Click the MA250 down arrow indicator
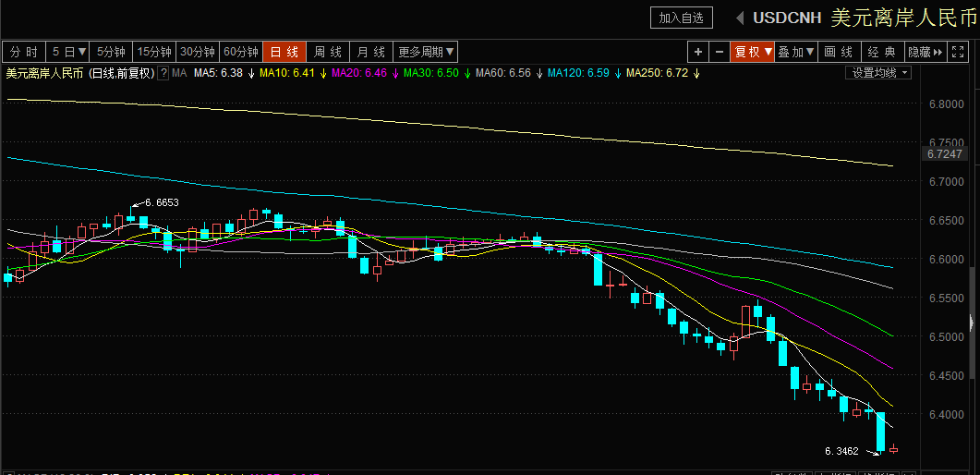Viewport: 980px width, 475px height. pos(696,73)
